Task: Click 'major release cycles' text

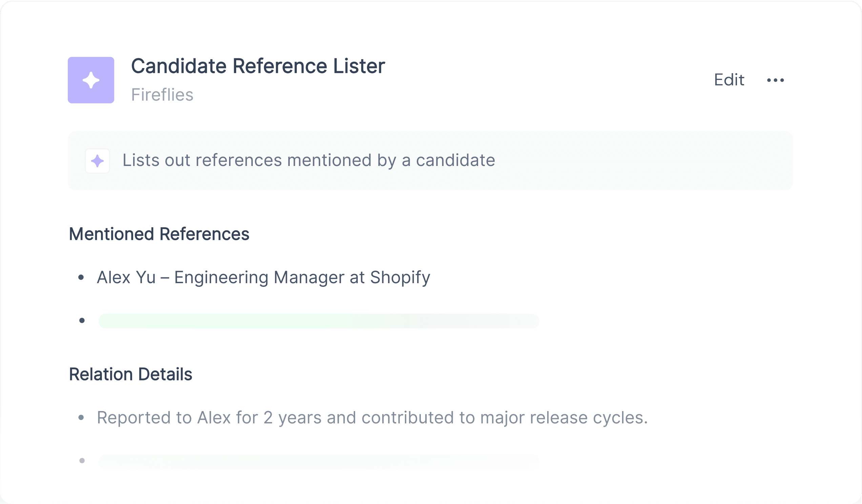Action: (564, 418)
